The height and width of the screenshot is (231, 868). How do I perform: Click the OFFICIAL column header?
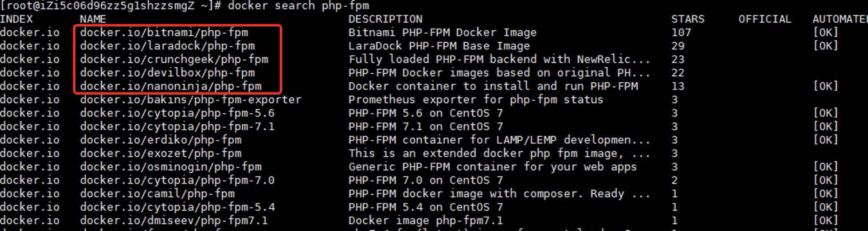coord(765,19)
